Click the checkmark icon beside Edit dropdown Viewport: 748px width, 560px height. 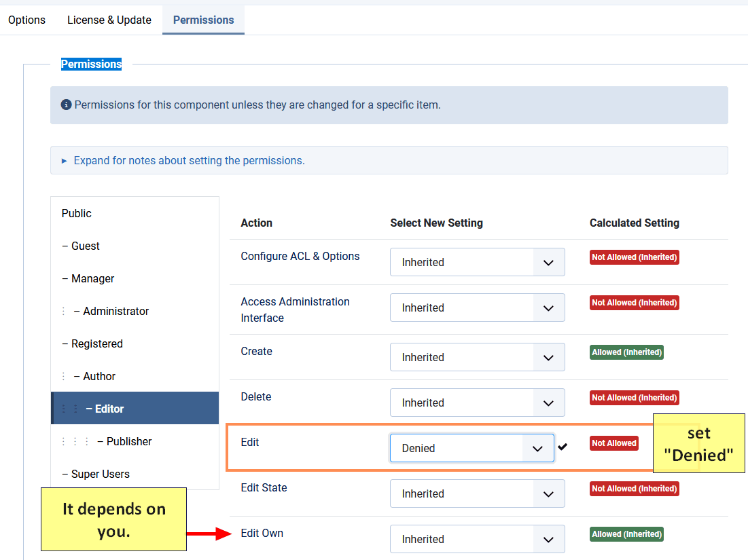[x=563, y=447]
